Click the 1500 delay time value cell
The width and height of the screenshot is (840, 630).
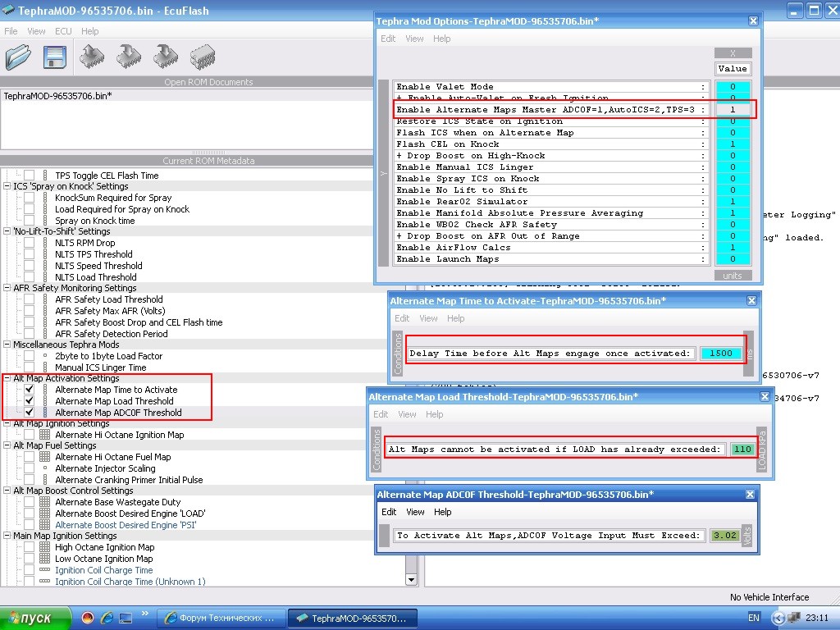[x=720, y=353]
